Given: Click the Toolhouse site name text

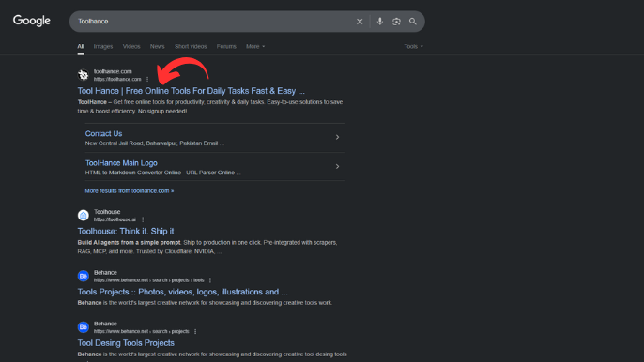Looking at the screenshot, I should tap(107, 212).
